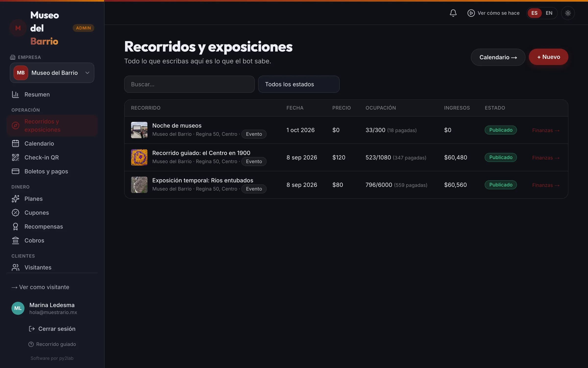
Task: Open the Noche de museos thumbnail
Action: [x=139, y=130]
